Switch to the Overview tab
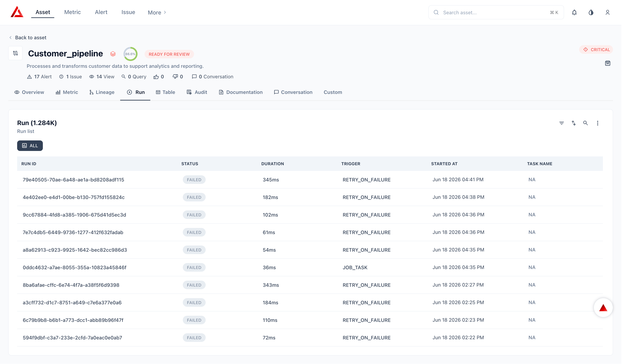The width and height of the screenshot is (622, 364). (x=29, y=92)
